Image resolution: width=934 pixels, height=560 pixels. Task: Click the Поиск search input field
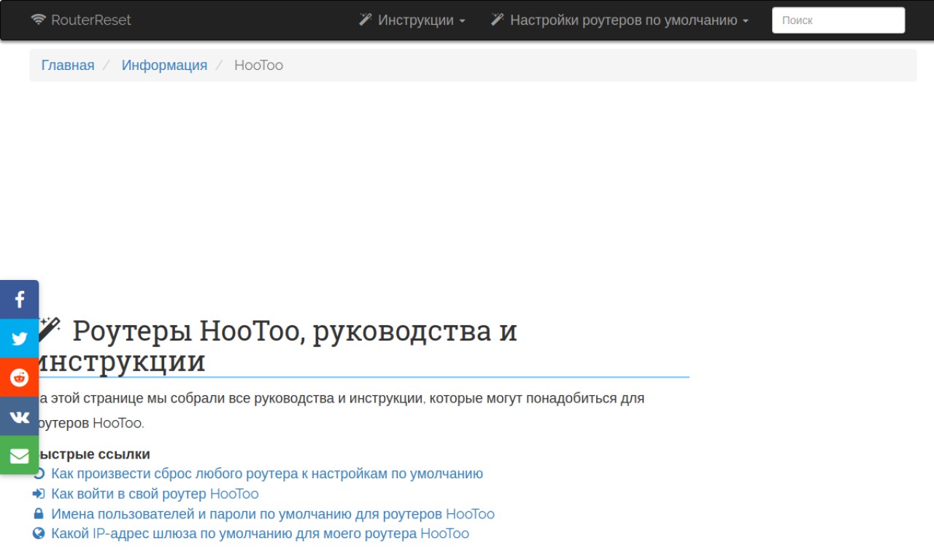coord(838,20)
